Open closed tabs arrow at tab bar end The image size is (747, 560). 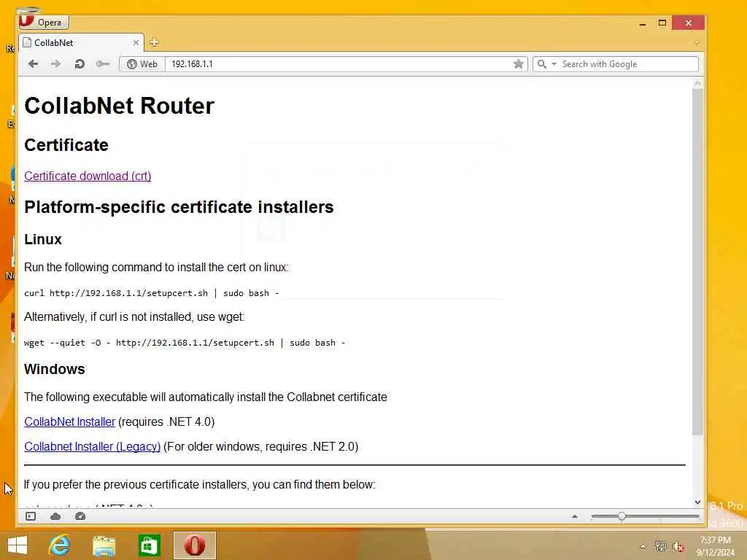[x=697, y=43]
